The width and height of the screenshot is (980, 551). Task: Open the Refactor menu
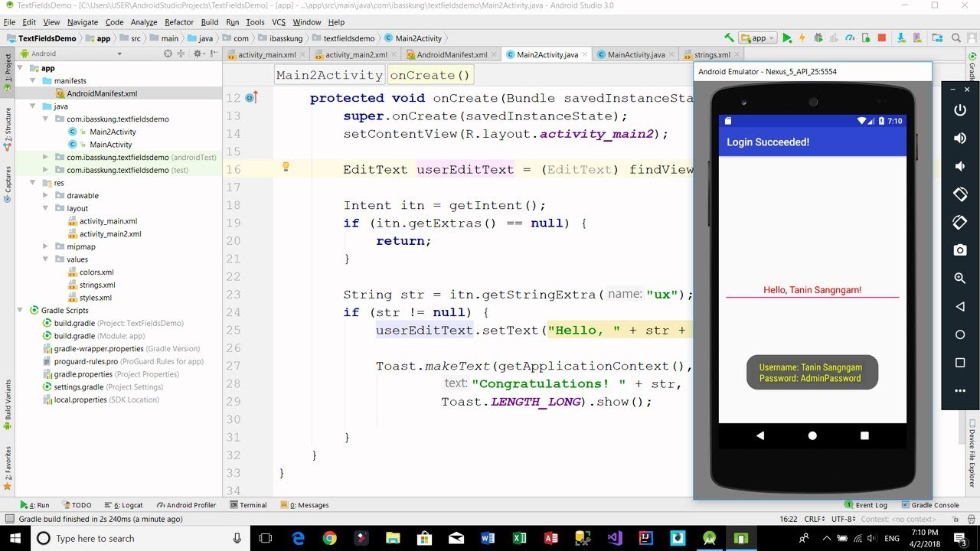tap(179, 22)
